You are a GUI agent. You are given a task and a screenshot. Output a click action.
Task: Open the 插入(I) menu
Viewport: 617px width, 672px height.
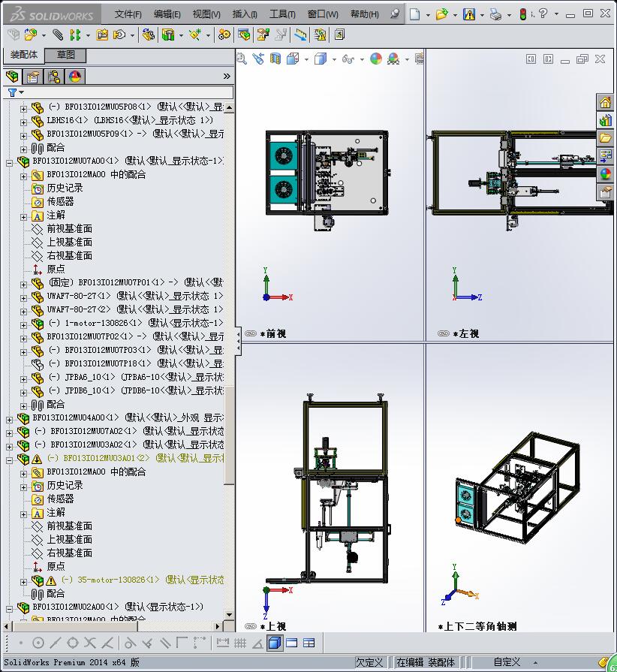[x=245, y=14]
